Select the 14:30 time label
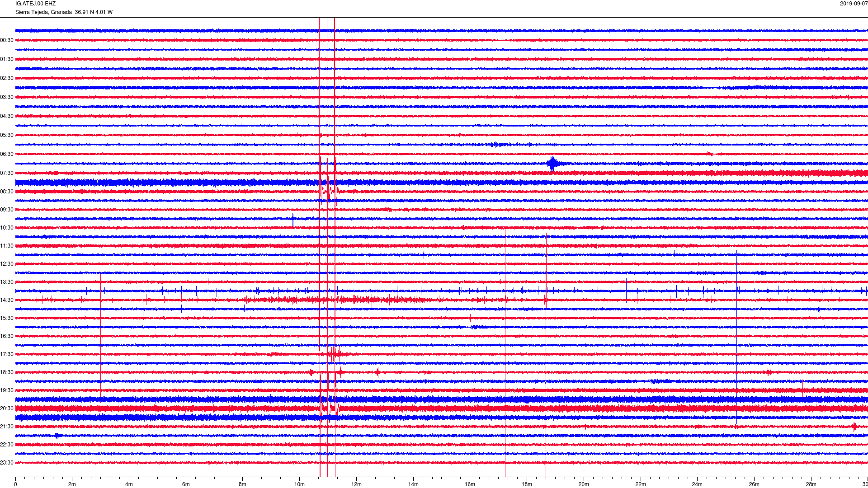The width and height of the screenshot is (868, 488). click(7, 300)
